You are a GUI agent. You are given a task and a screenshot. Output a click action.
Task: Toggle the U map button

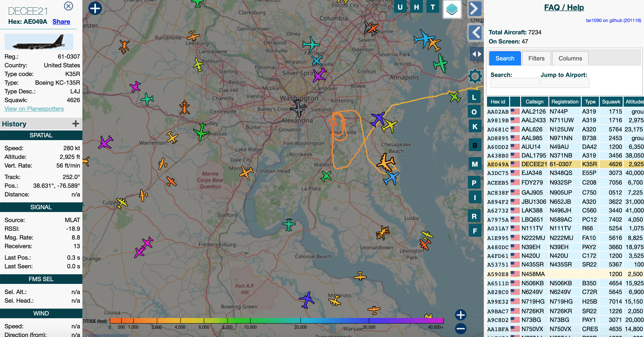[x=400, y=7]
